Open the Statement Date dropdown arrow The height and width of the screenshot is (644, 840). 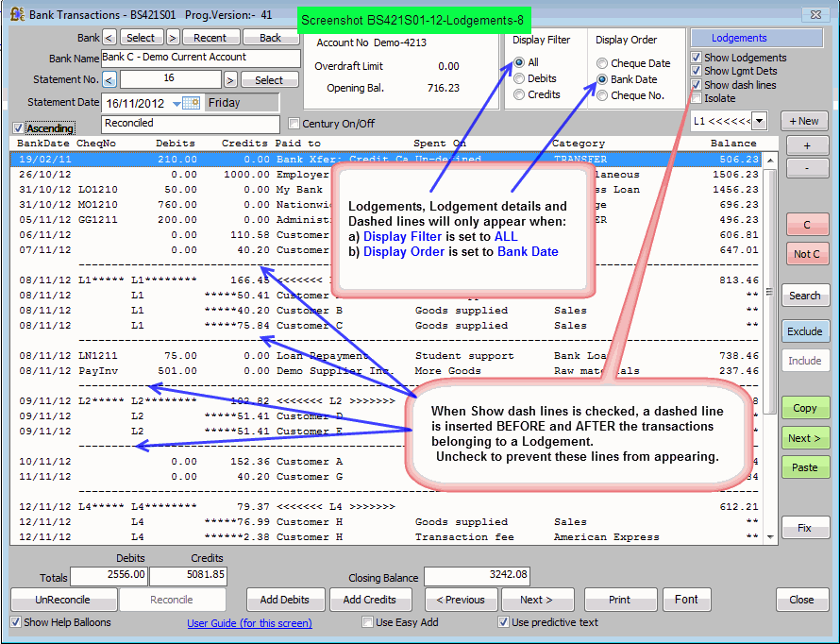(x=176, y=104)
